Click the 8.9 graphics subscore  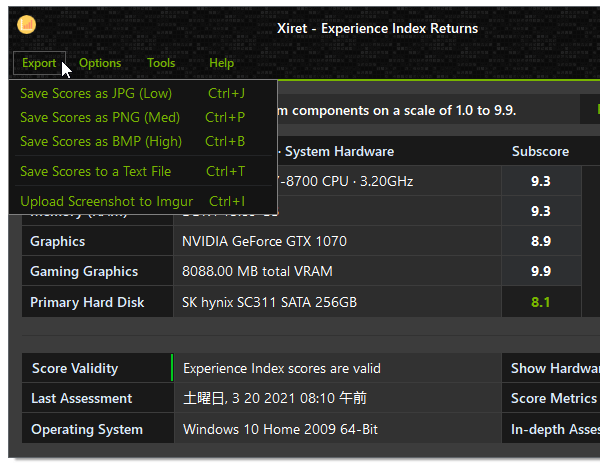click(541, 241)
